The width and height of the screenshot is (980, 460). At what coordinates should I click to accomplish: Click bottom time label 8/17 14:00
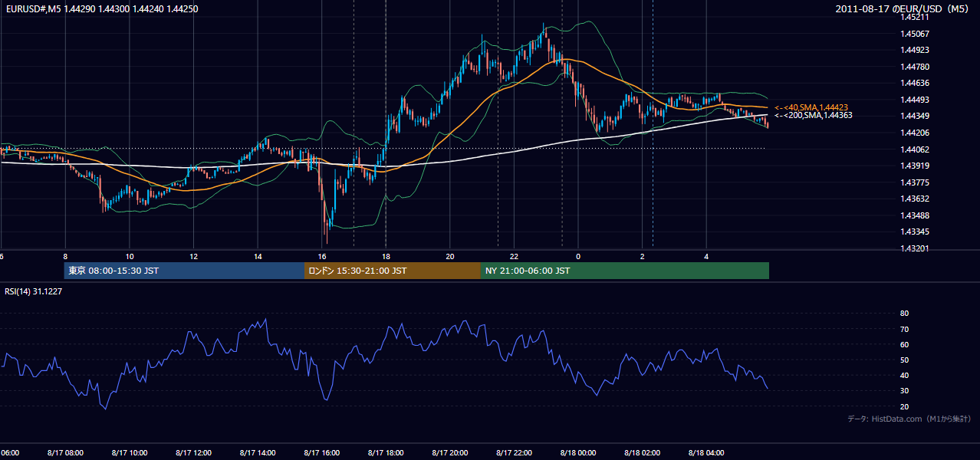point(258,452)
